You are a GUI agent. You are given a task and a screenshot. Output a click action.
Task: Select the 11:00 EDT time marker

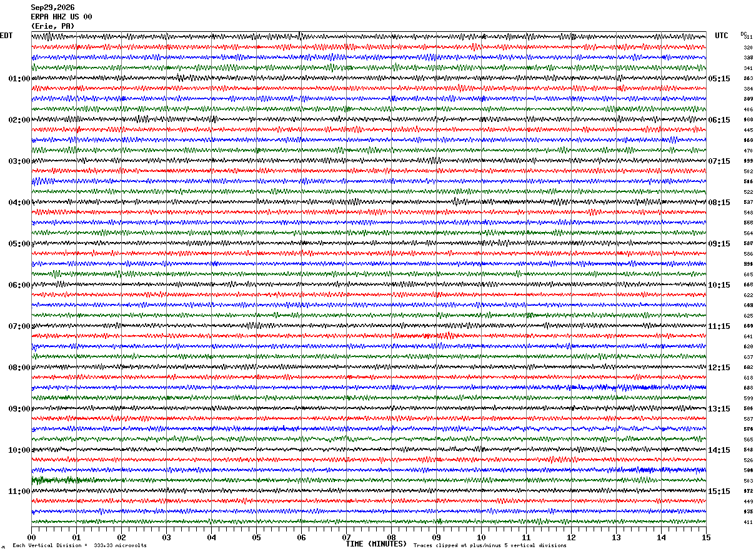pyautogui.click(x=19, y=491)
